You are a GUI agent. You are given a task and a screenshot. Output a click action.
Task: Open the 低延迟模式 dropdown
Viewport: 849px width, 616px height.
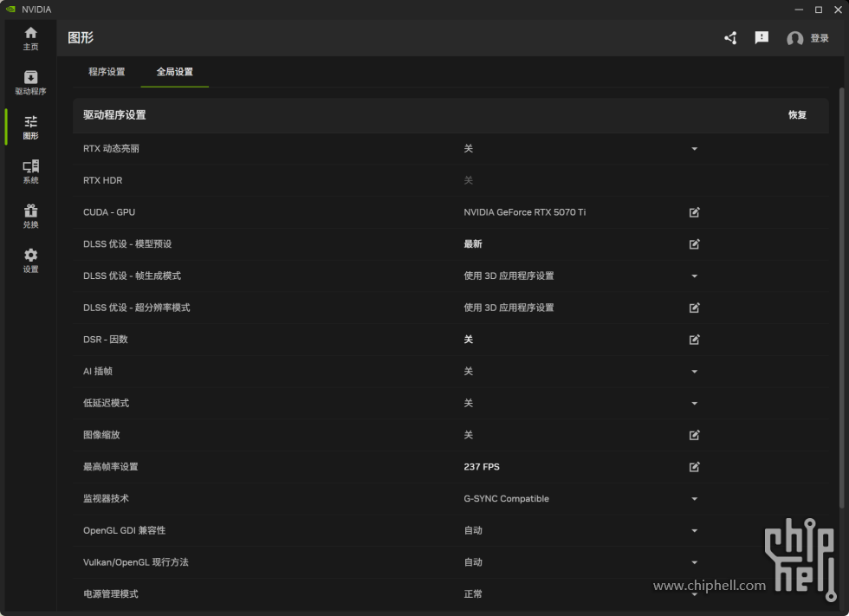click(694, 403)
